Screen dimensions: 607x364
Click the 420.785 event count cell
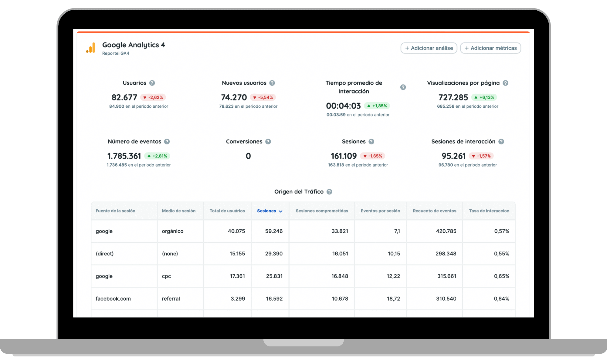click(435, 231)
